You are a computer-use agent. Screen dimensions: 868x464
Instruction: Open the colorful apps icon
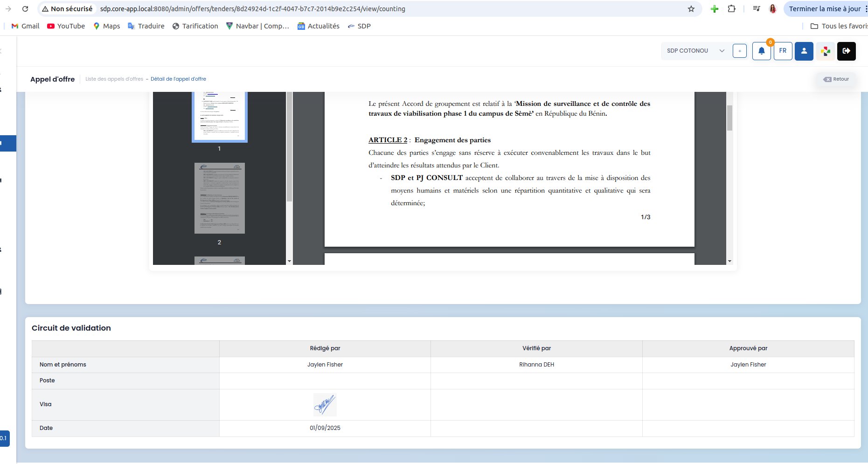[826, 51]
